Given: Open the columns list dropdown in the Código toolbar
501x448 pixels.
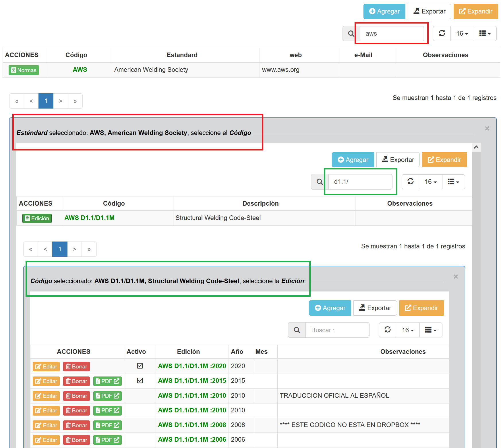Looking at the screenshot, I should point(453,182).
